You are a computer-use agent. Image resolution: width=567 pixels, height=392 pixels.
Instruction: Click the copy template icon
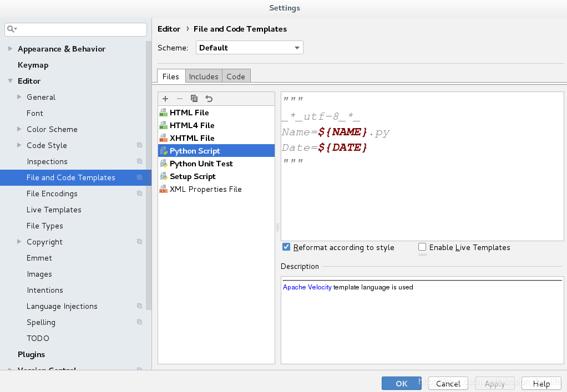pos(194,99)
